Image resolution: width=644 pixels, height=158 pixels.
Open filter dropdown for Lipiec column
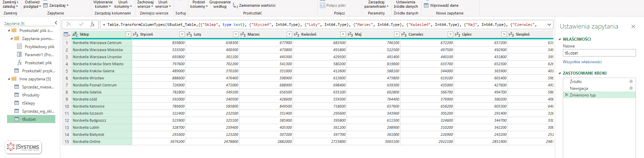[504, 34]
